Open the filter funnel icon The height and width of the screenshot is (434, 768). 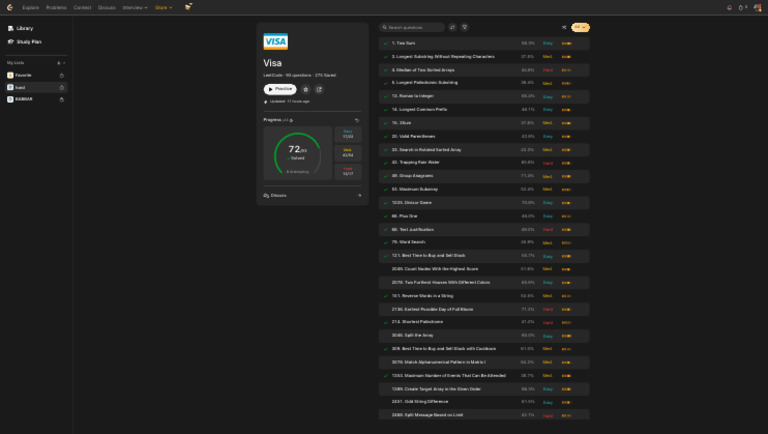coord(465,27)
